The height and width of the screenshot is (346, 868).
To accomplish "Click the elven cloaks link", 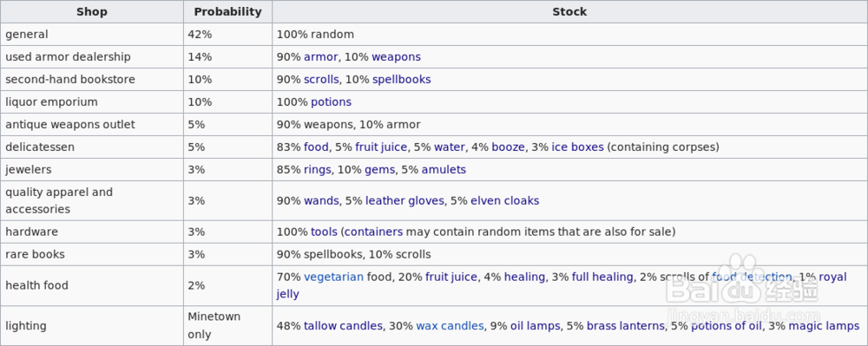I will tap(505, 200).
